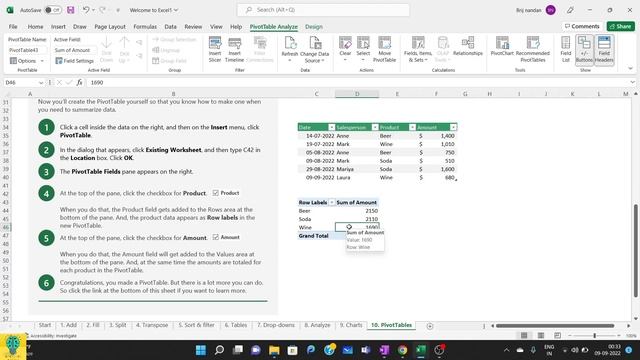Click the Active Field input box
This screenshot has height=360, width=640.
pos(74,50)
